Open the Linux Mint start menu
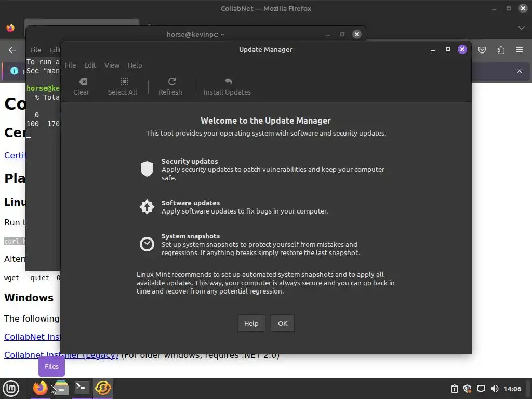This screenshot has height=399, width=532. click(x=11, y=389)
